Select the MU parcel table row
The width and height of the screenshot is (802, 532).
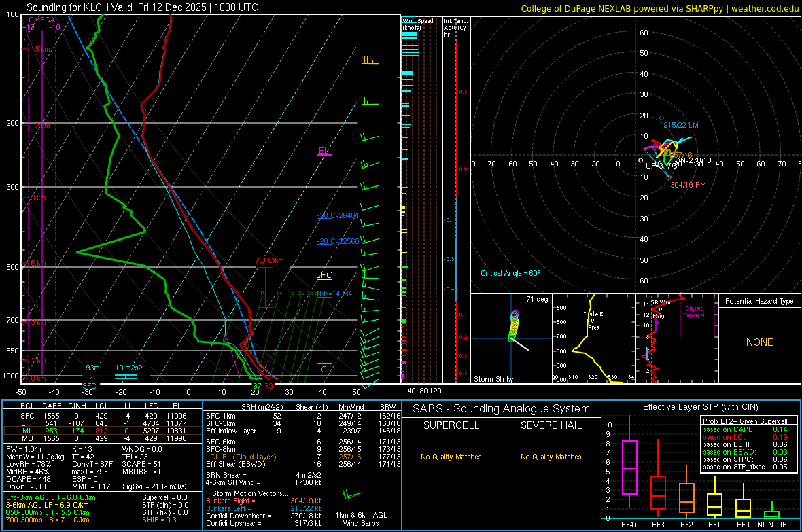point(103,438)
